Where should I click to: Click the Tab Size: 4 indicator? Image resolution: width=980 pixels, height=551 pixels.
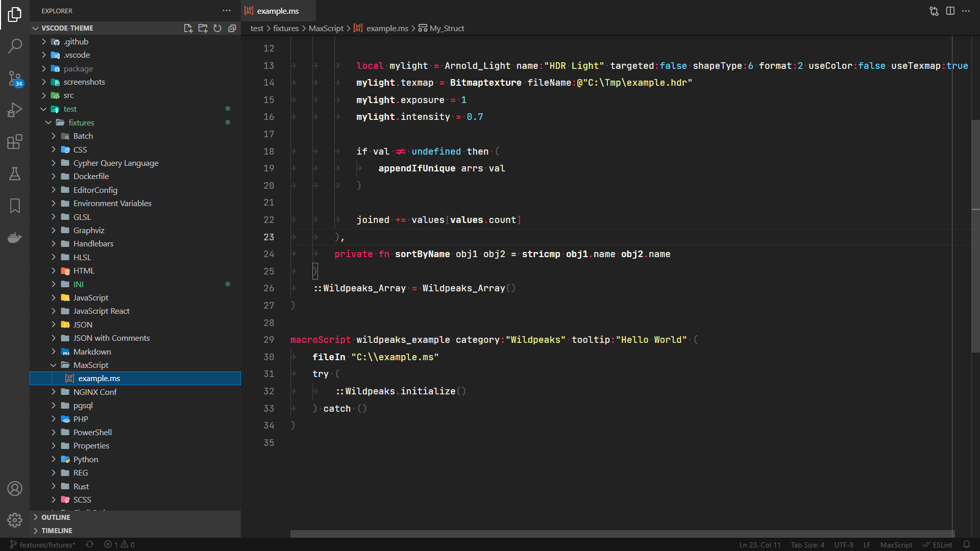click(x=807, y=544)
